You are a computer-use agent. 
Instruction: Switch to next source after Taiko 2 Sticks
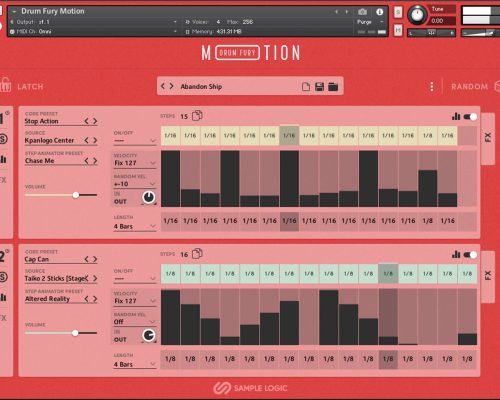coord(95,278)
